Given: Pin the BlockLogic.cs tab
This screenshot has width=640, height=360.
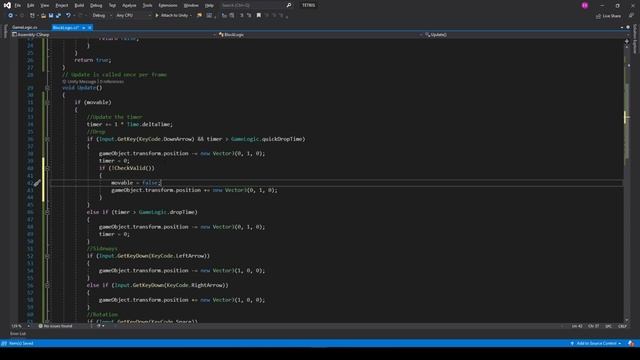Looking at the screenshot, I should 84,27.
